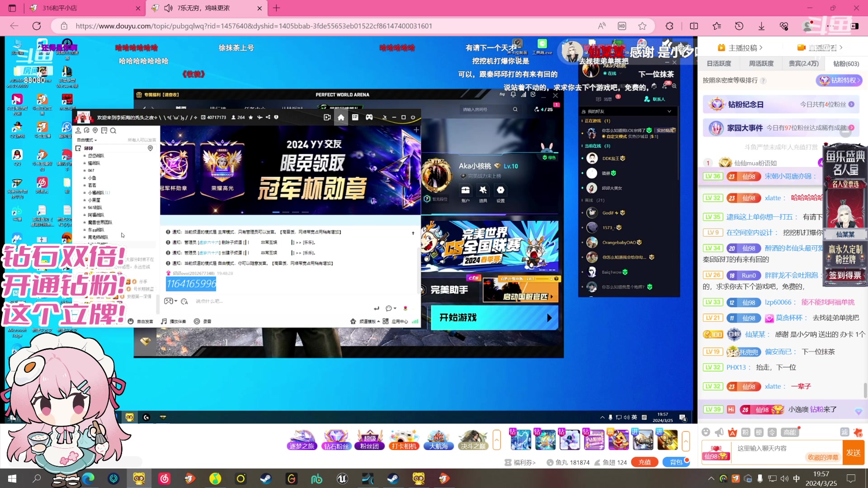Toggle the 梗 option in chat toolbar
The height and width of the screenshot is (488, 868).
tap(759, 432)
